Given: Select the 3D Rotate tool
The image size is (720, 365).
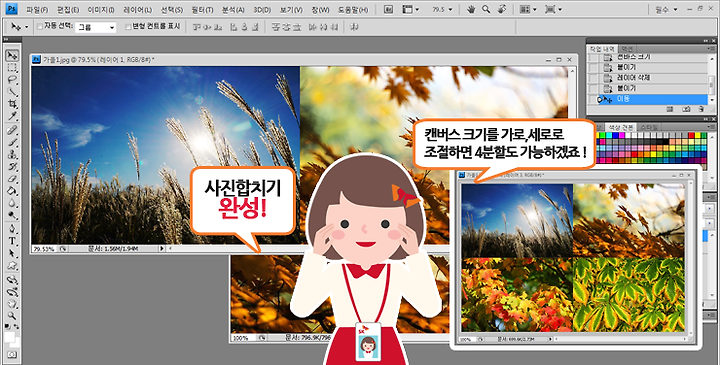Looking at the screenshot, I should 12,280.
